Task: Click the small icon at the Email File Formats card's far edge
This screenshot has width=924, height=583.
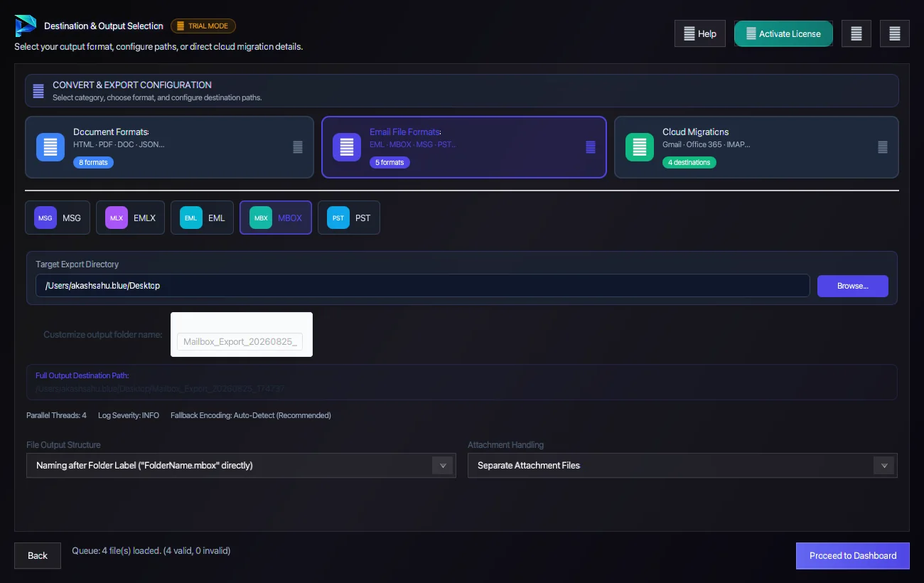Action: (591, 147)
